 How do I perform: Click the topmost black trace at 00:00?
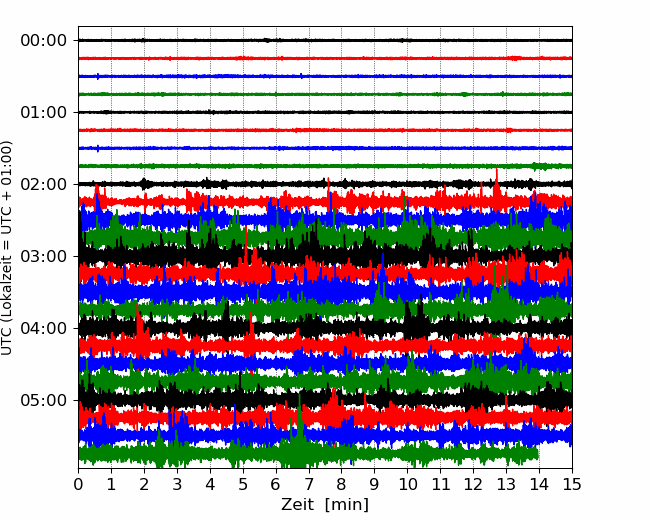point(300,40)
